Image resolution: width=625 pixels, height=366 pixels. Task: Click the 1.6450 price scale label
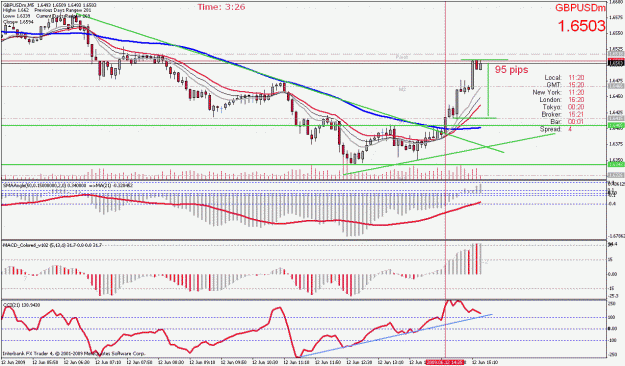point(616,96)
